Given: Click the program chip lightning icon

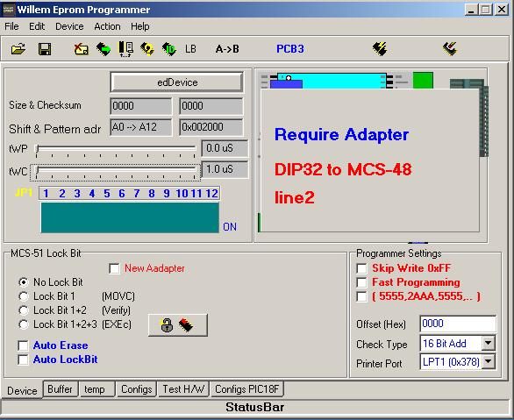Looking at the screenshot, I should (380, 49).
